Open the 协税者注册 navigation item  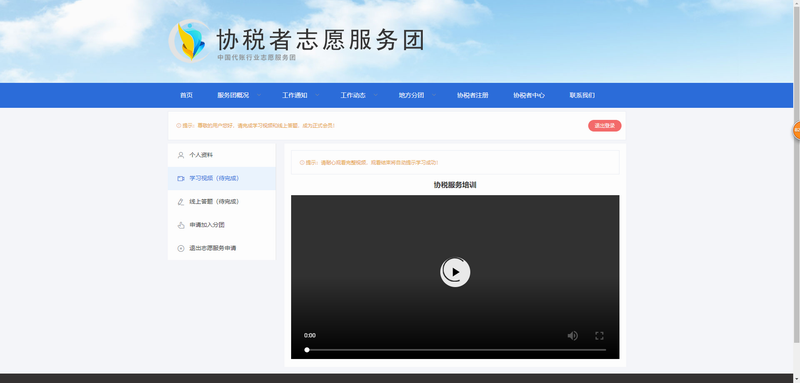click(472, 95)
